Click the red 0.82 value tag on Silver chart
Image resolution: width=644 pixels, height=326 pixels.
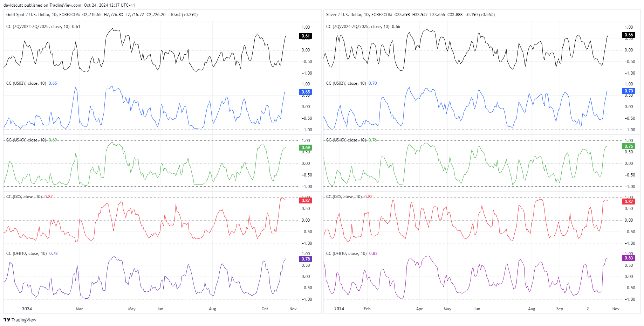629,202
